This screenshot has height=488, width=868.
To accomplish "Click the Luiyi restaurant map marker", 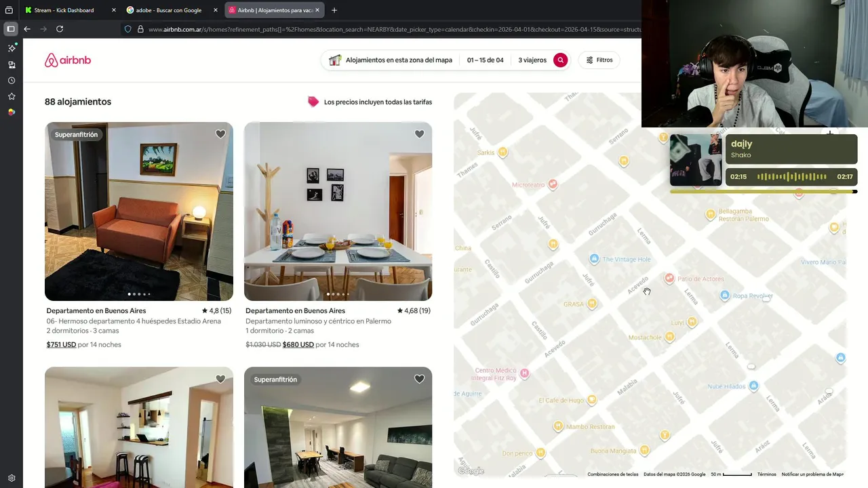I will [692, 322].
